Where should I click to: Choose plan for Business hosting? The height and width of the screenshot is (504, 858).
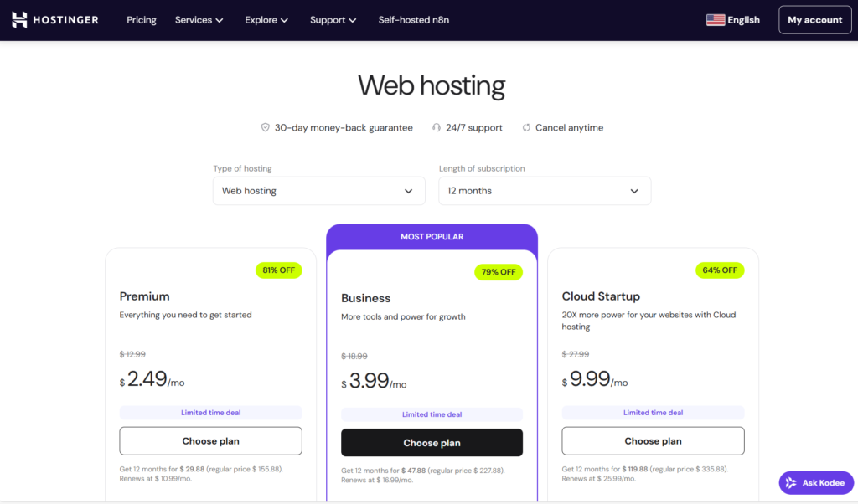click(432, 442)
